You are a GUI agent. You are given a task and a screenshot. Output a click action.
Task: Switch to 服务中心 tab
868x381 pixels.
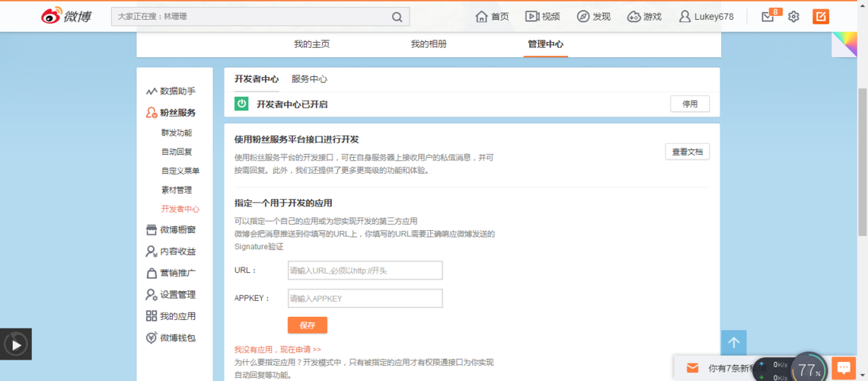(x=309, y=79)
